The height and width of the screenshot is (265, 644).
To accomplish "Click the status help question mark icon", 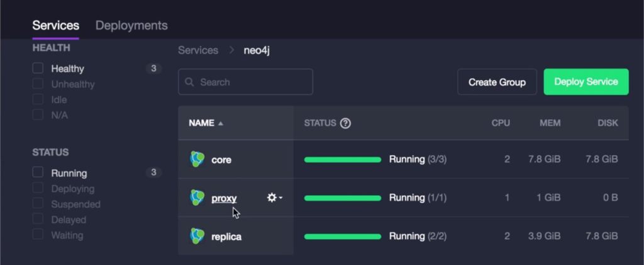I will click(x=345, y=123).
